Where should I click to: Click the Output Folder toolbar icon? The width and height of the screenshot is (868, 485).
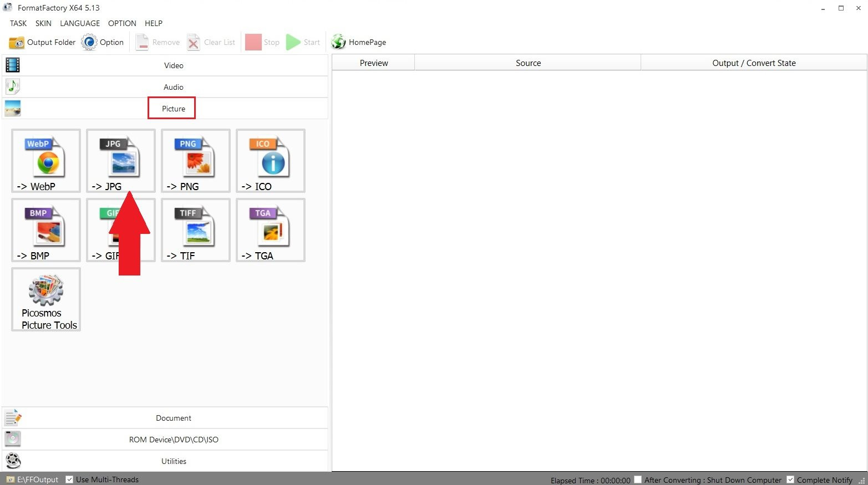pos(17,42)
